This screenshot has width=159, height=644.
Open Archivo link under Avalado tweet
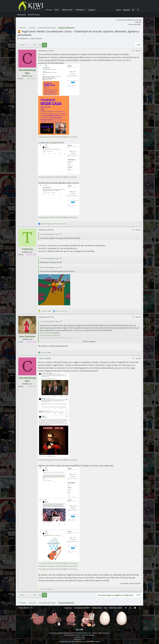[74, 177]
